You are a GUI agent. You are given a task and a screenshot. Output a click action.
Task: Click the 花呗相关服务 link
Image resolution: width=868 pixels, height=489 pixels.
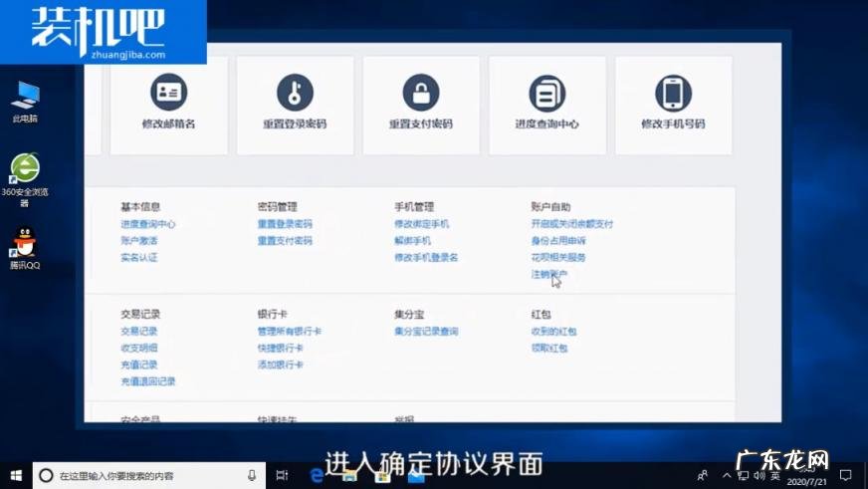click(x=558, y=257)
